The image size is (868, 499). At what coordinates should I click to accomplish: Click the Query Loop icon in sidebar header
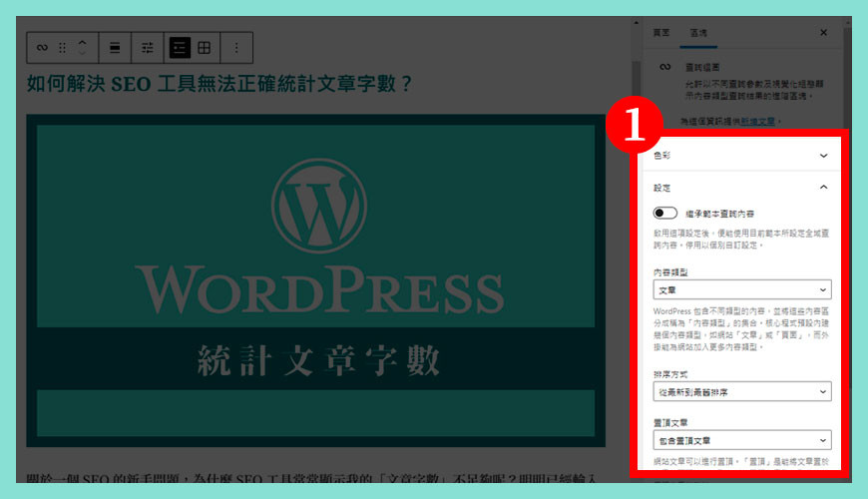(665, 67)
